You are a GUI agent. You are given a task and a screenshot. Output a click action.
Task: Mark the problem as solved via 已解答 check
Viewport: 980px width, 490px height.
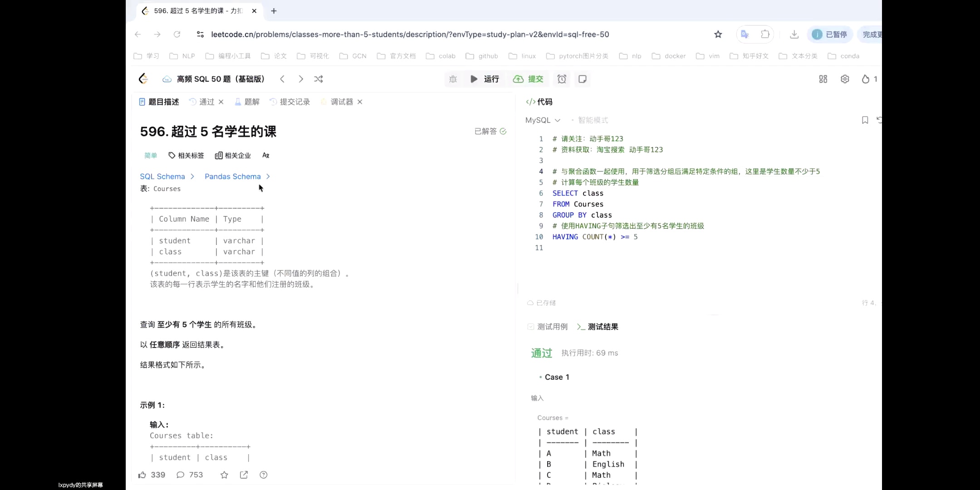click(x=490, y=131)
